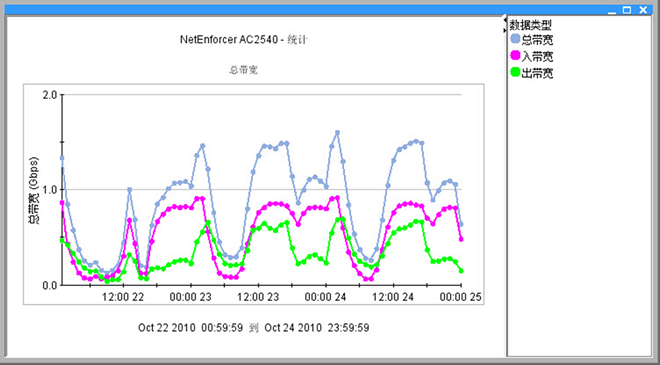Maximize the statistics chart window
660x365 pixels.
(627, 10)
